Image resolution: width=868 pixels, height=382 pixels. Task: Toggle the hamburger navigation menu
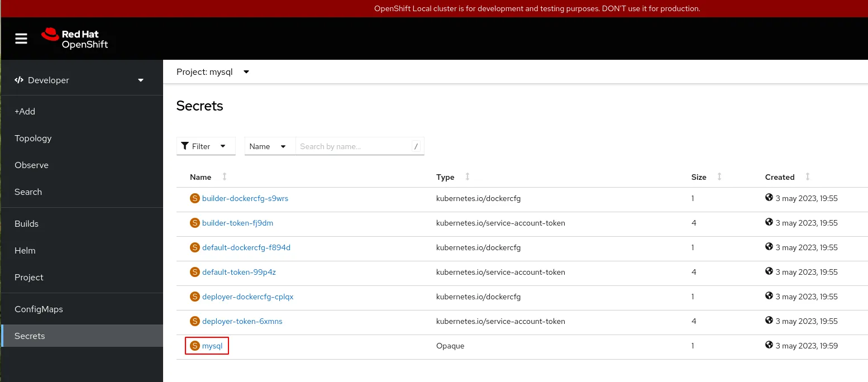21,39
